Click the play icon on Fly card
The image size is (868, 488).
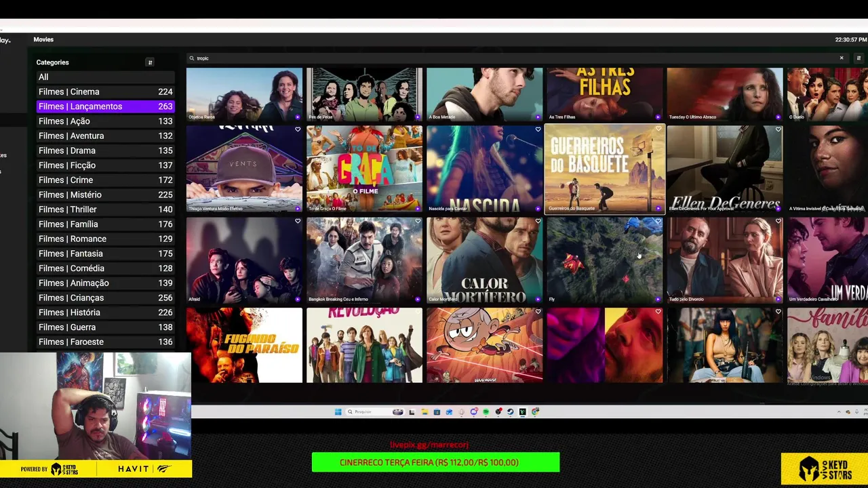[x=657, y=299]
